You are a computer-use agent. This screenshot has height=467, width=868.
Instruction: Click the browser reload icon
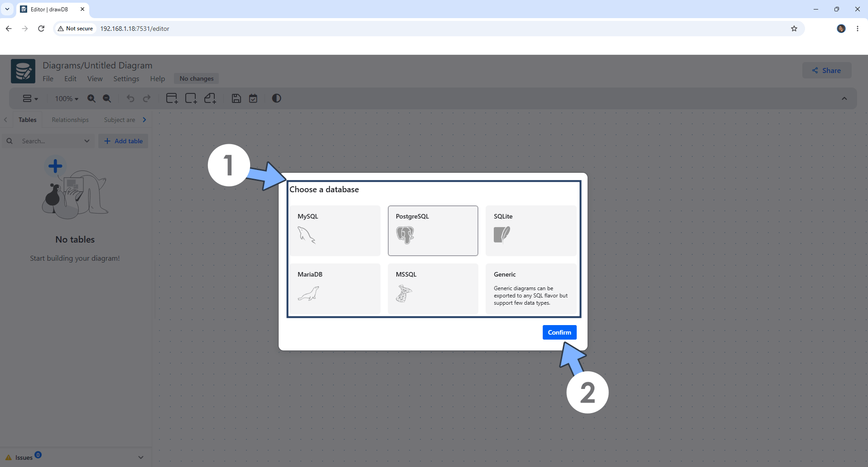(x=41, y=29)
